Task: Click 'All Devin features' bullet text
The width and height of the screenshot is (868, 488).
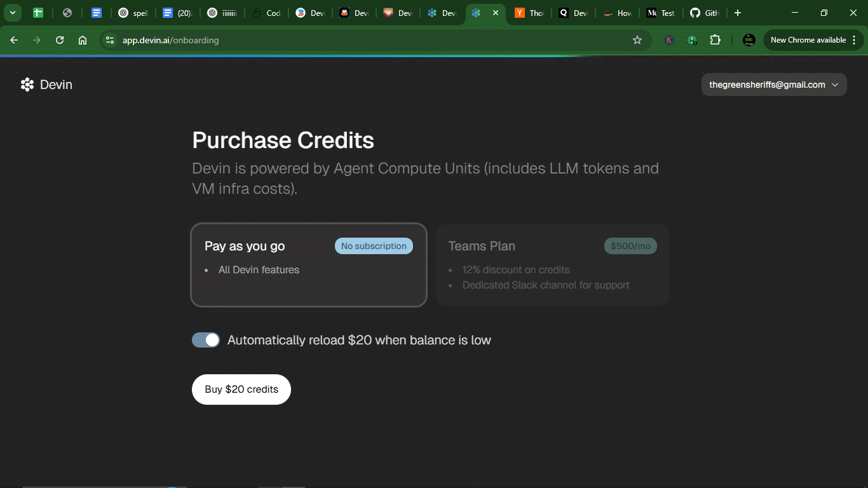Action: pos(259,270)
